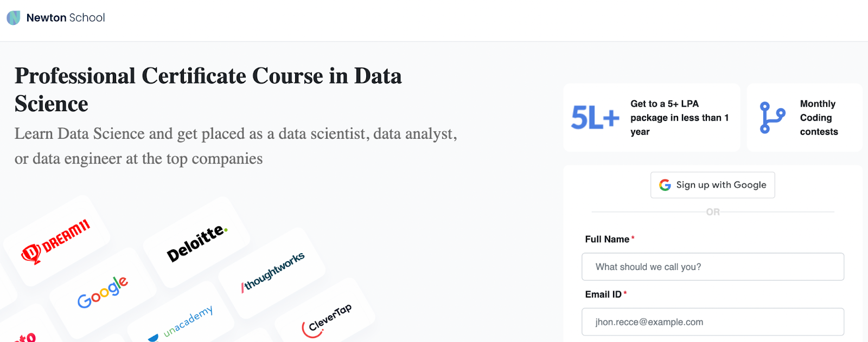Viewport: 868px width, 342px height.
Task: Focus the Full Name input field
Action: click(x=712, y=267)
